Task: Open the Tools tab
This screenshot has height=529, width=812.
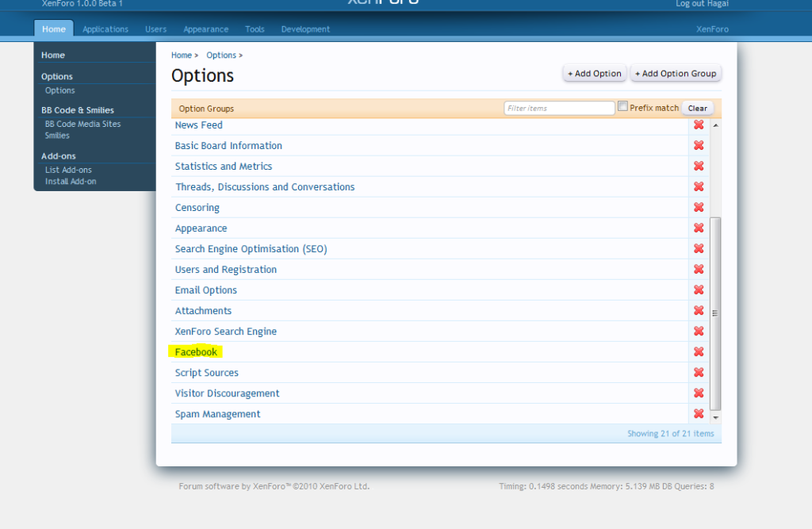Action: (x=255, y=29)
